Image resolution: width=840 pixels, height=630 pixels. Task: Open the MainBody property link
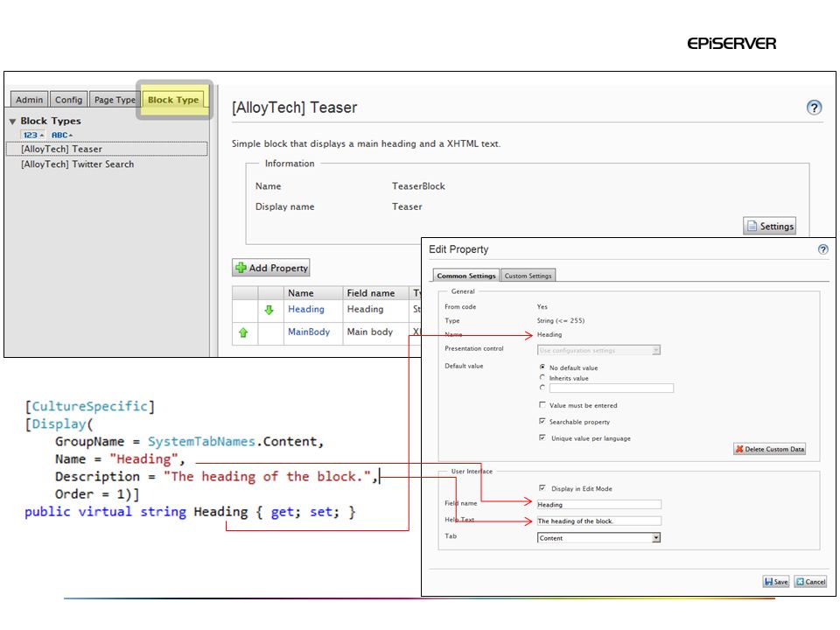tap(309, 332)
